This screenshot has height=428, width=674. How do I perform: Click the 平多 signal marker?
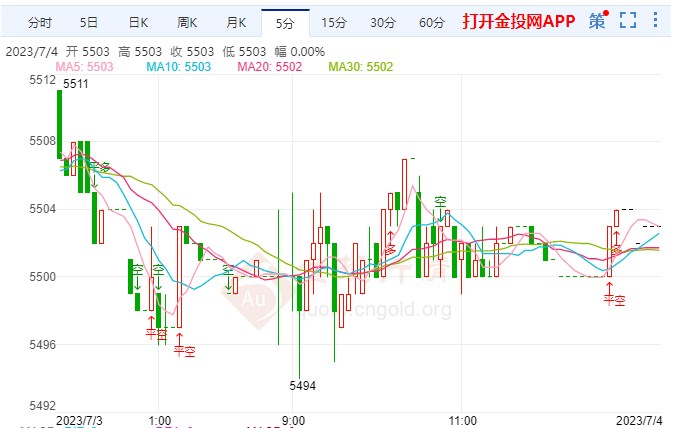click(x=100, y=167)
